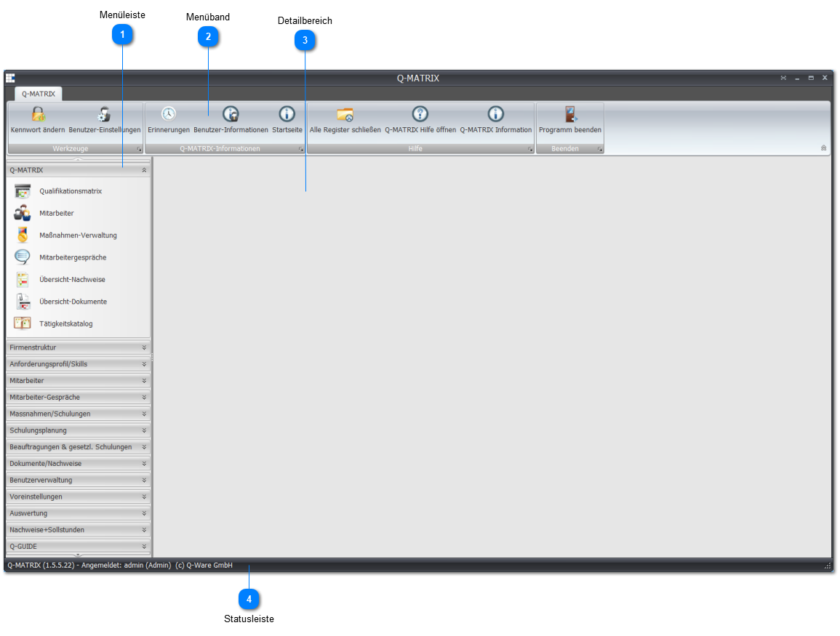The height and width of the screenshot is (636, 840).
Task: Click the Programm beenden label
Action: [570, 130]
